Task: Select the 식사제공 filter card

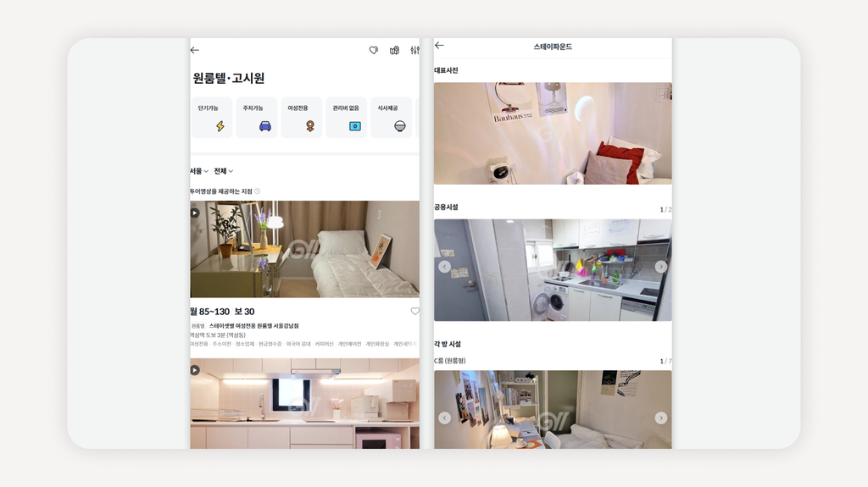Action: pyautogui.click(x=392, y=118)
